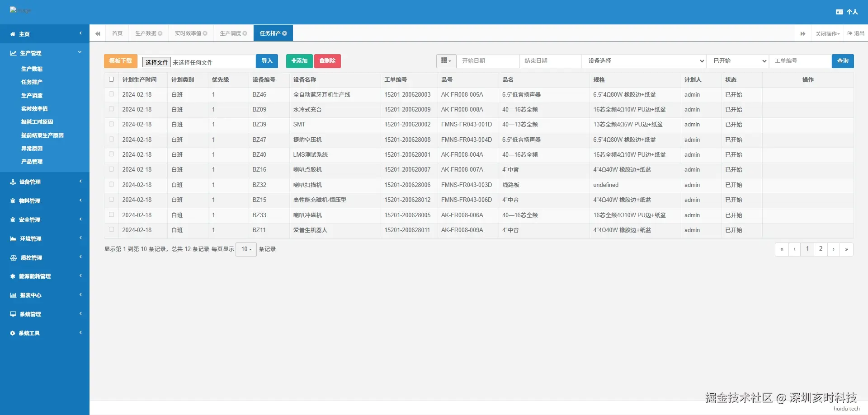868x415 pixels.
Task: Click the red 删除 button
Action: click(x=327, y=61)
